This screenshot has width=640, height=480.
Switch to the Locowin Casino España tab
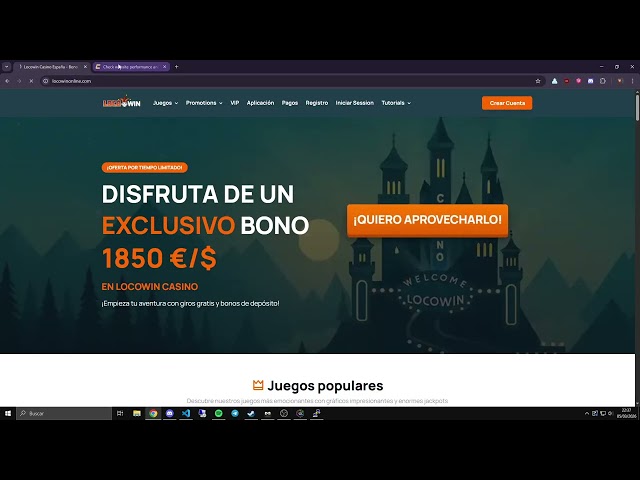coord(49,67)
